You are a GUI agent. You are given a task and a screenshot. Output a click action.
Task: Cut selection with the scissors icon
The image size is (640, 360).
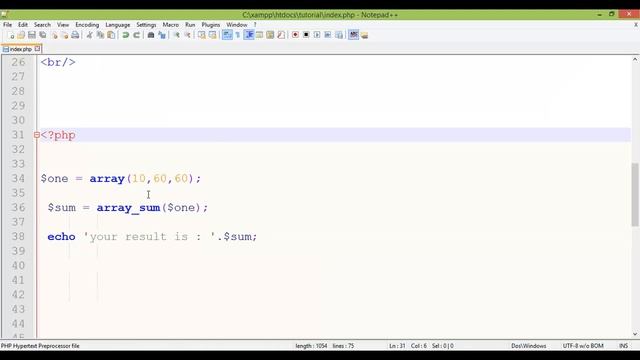(89, 35)
